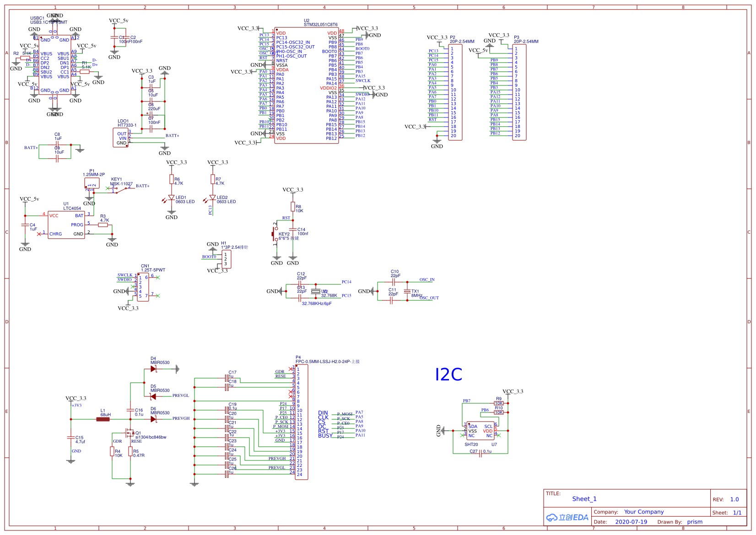Image resolution: width=756 pixels, height=535 pixels.
Task: Click the C27 0.1u capacitor symbol
Action: click(x=481, y=453)
